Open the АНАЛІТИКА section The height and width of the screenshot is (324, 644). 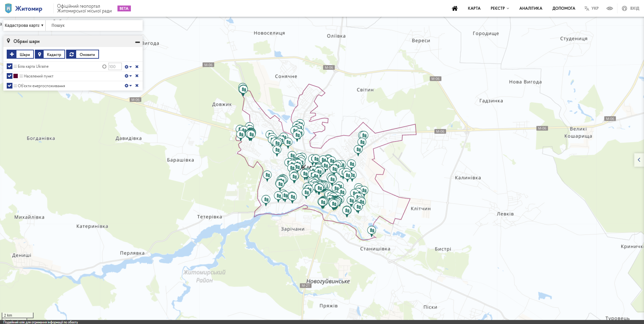tap(531, 8)
